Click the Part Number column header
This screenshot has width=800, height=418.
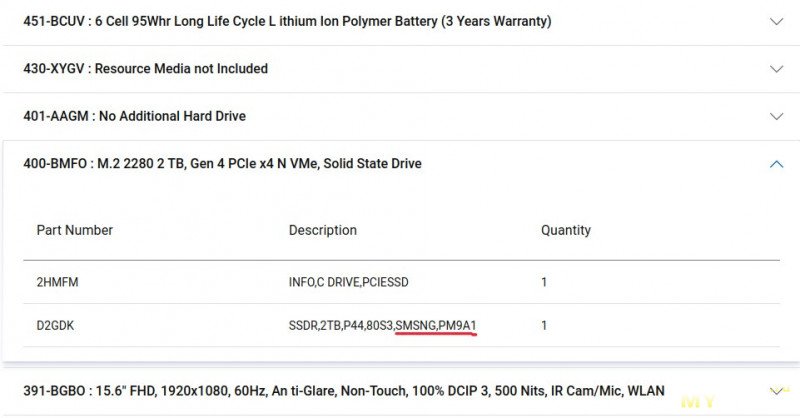point(75,230)
